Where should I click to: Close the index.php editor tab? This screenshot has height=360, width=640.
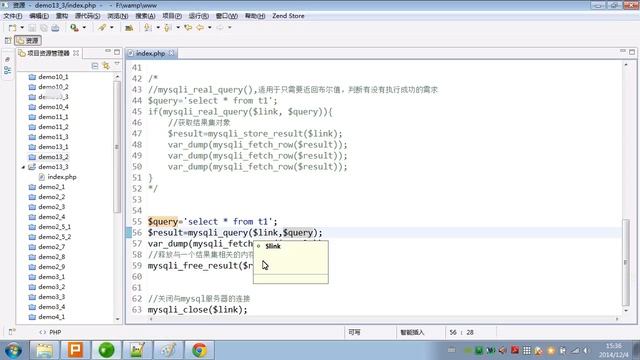171,53
